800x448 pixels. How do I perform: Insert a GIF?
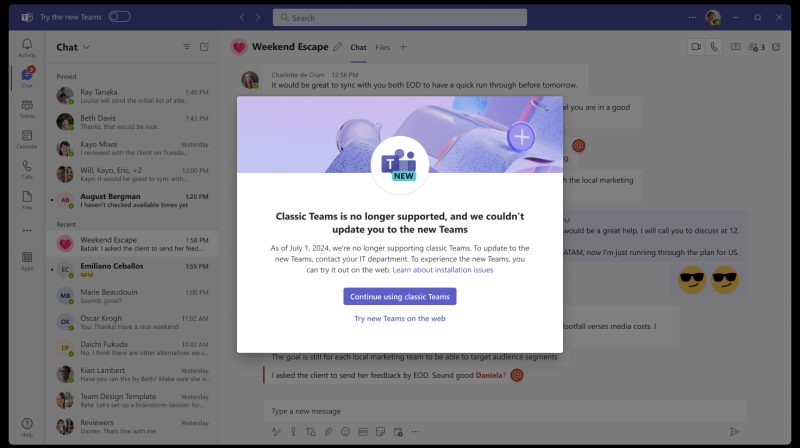point(363,432)
